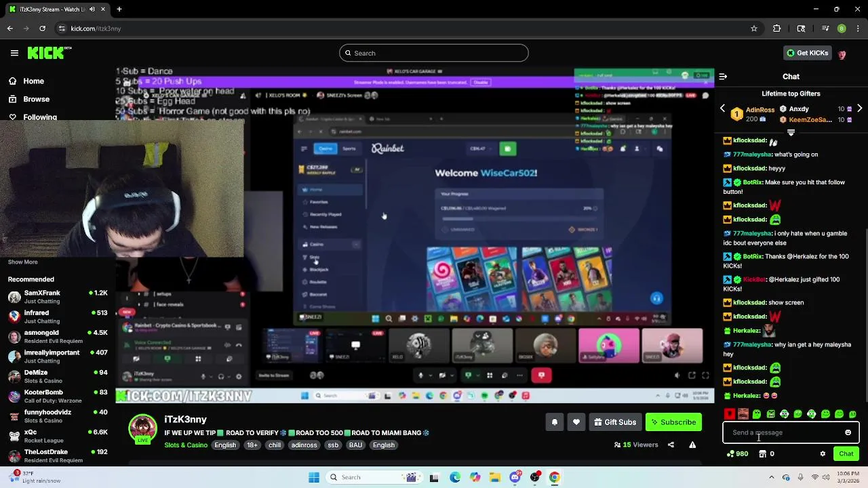Expand Show More in sidebar
868x488 pixels.
click(x=23, y=262)
